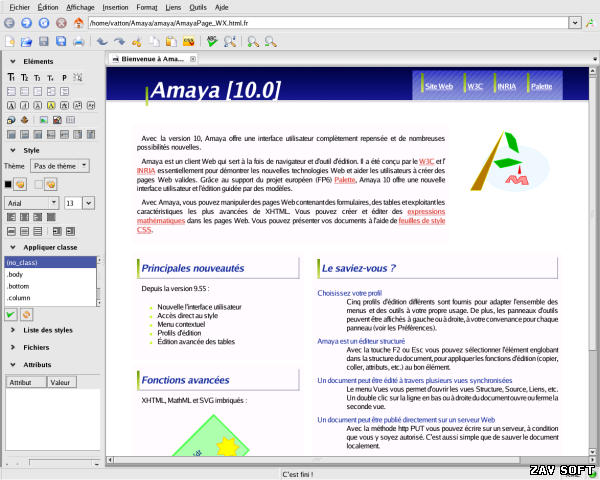Click the Forward navigation arrow
This screenshot has height=480, width=600.
point(26,23)
